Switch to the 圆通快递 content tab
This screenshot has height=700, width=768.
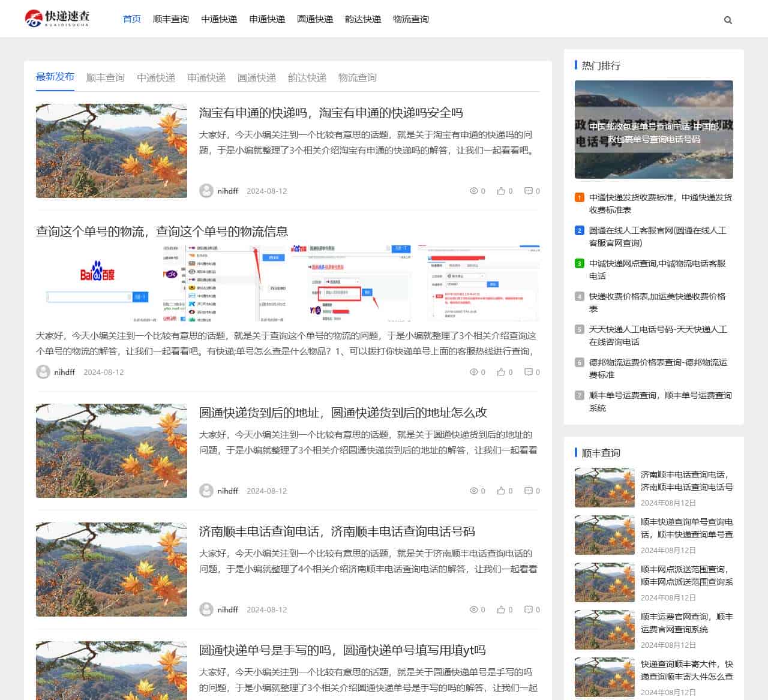257,77
